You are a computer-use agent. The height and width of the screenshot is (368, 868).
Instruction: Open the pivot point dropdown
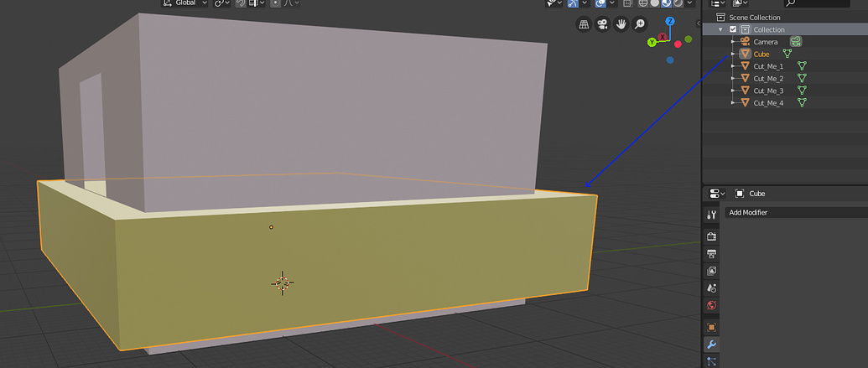pyautogui.click(x=221, y=3)
